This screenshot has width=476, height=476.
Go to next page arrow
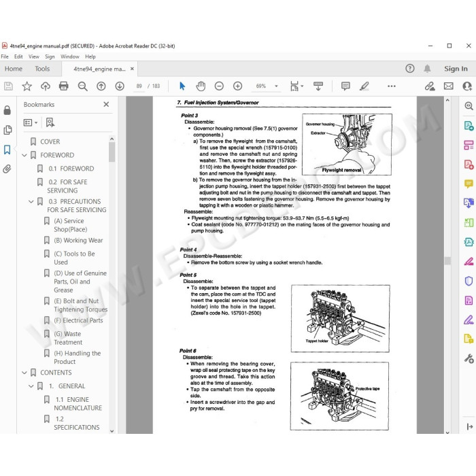pyautogui.click(x=120, y=86)
